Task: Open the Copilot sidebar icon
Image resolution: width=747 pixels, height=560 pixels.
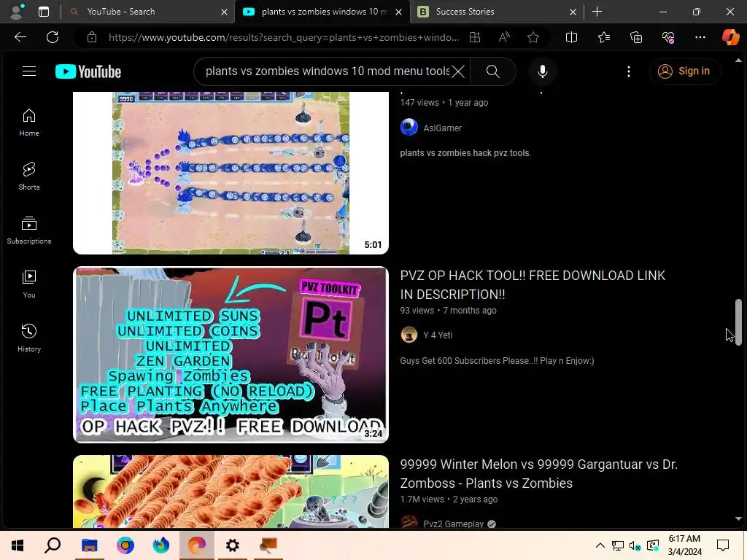Action: [730, 37]
